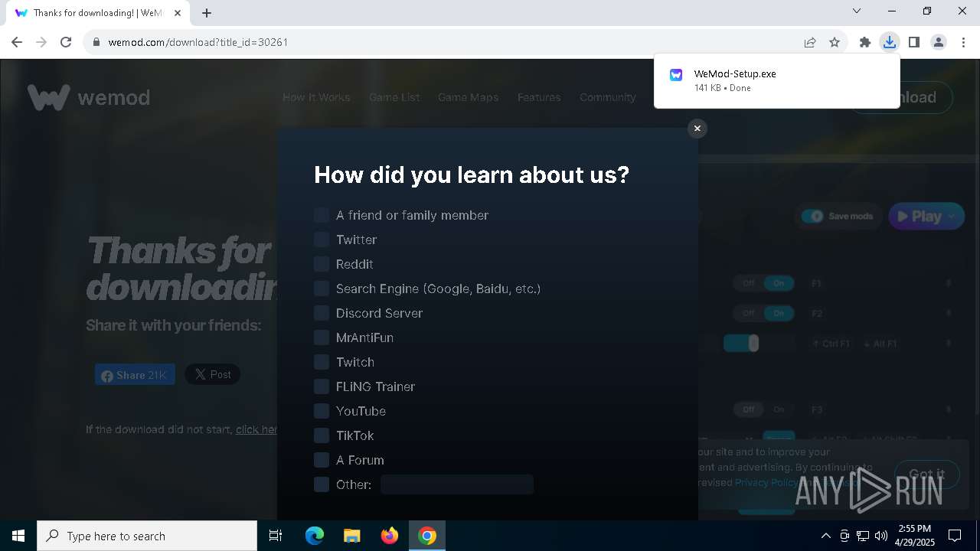Viewport: 980px width, 551px height.
Task: Open the network tray icon
Action: tap(863, 536)
